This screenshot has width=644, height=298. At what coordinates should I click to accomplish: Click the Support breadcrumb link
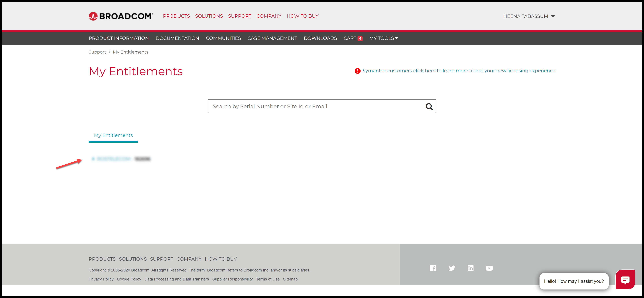pos(97,52)
